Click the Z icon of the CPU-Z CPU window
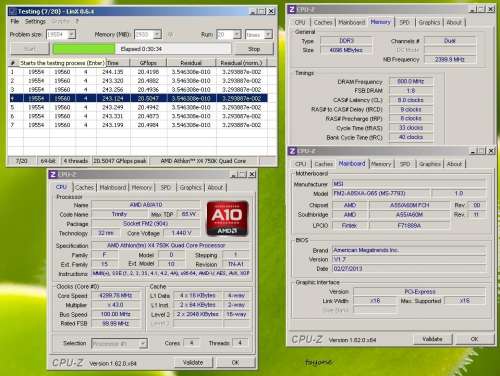This screenshot has height=376, width=500. click(x=53, y=174)
